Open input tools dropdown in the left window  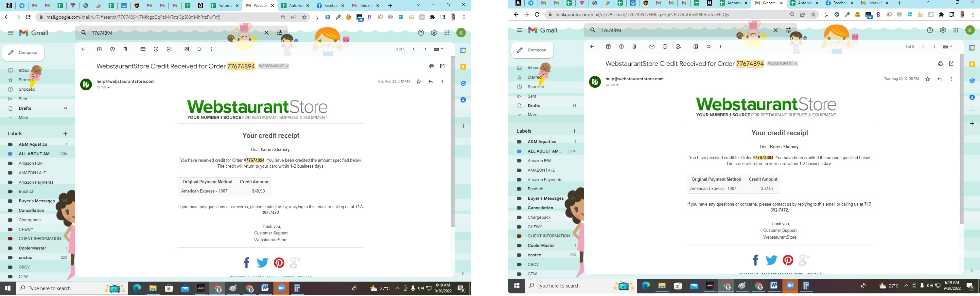[439, 49]
